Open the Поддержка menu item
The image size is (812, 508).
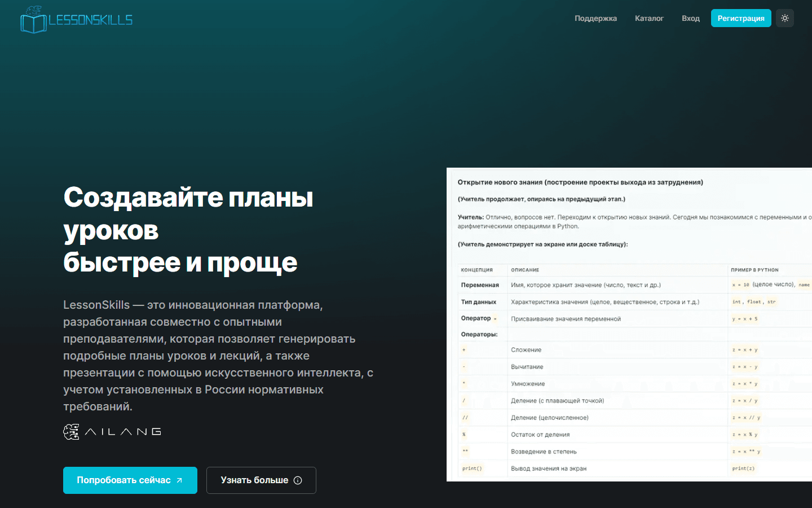[x=595, y=19]
